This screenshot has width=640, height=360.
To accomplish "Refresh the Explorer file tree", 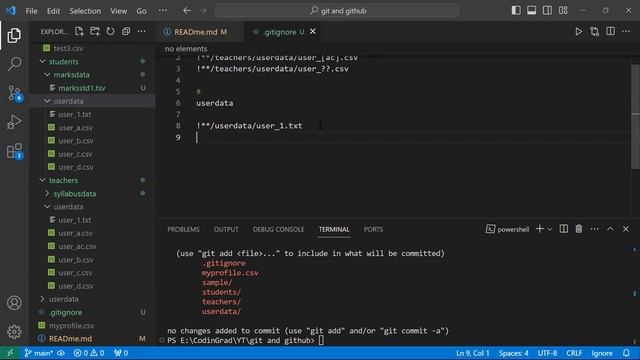I will coord(110,31).
